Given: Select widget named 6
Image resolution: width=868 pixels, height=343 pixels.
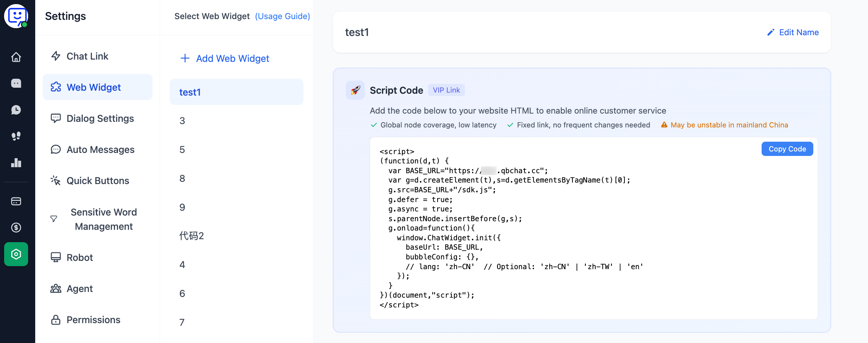Looking at the screenshot, I should click(x=236, y=294).
